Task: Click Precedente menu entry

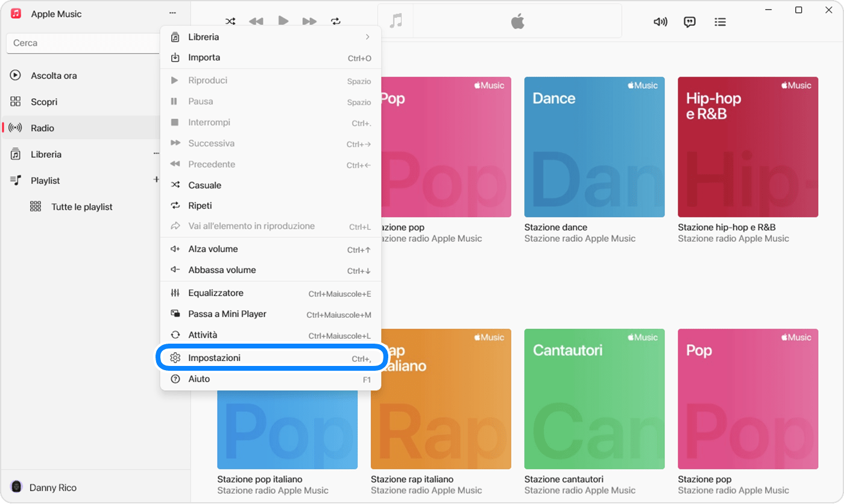Action: 271,165
